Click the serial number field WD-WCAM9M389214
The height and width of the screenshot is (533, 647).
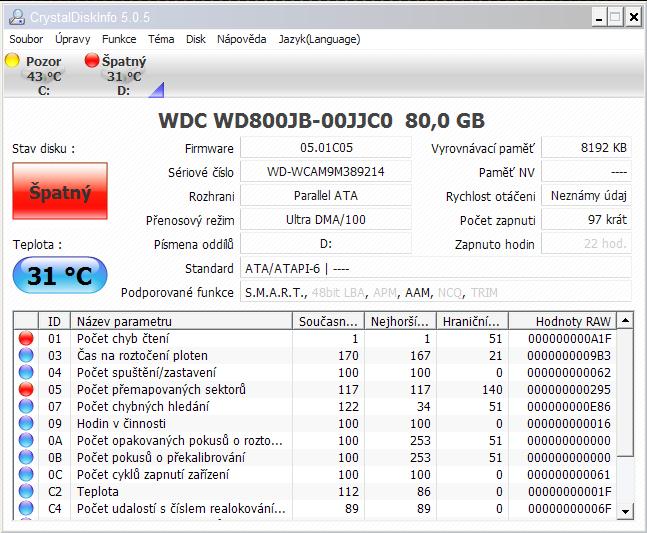click(326, 171)
